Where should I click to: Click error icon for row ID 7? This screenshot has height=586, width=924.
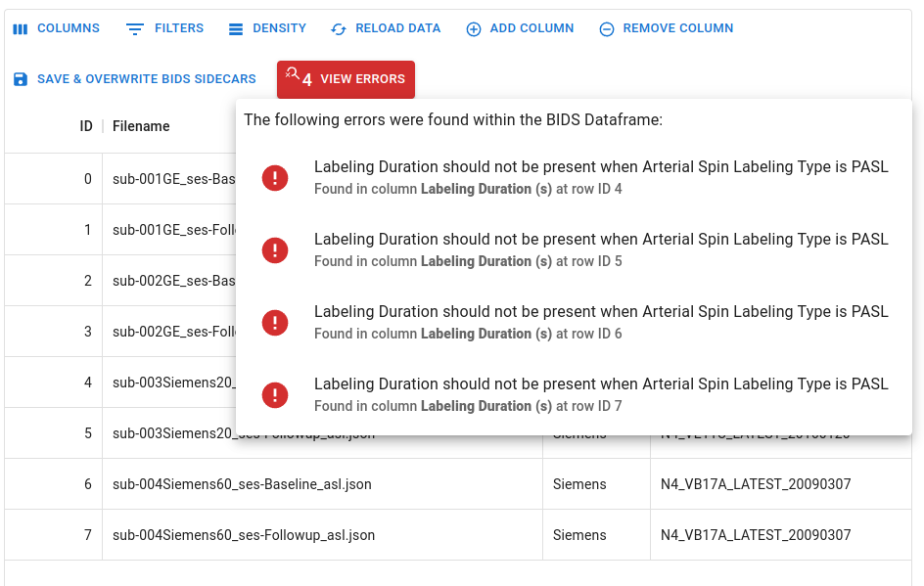(x=275, y=395)
